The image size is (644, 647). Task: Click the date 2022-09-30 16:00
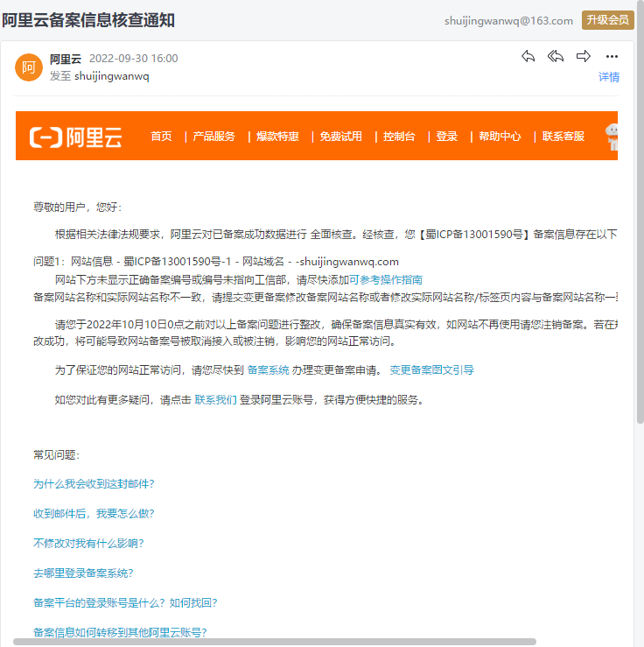134,59
